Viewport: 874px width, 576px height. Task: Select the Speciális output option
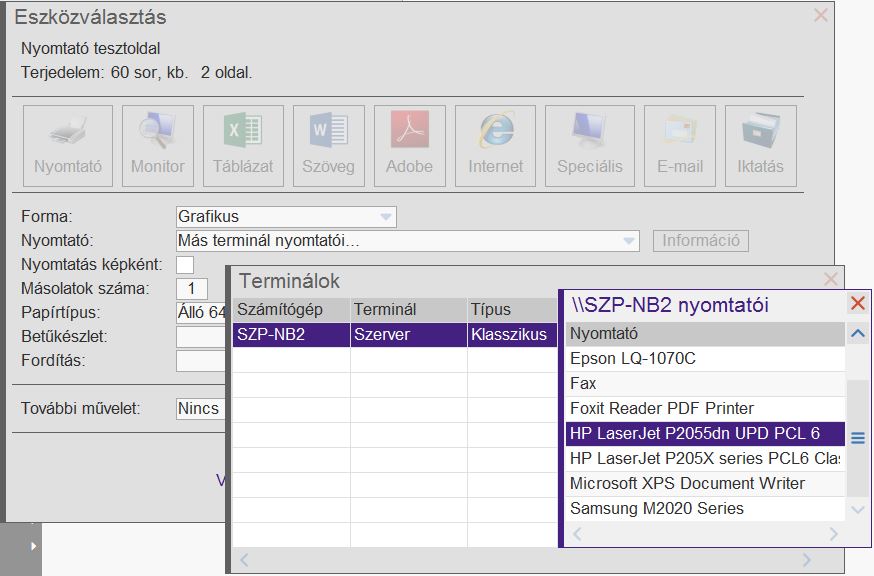pos(590,146)
